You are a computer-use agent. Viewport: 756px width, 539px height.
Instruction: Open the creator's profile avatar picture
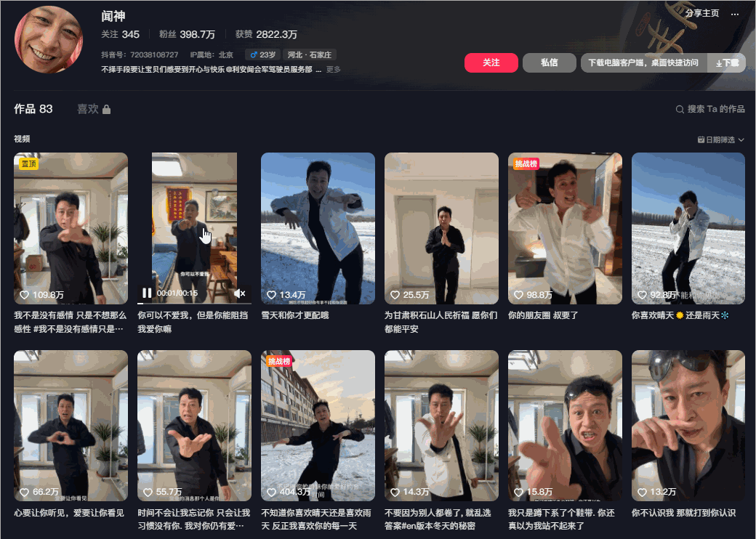[48, 38]
